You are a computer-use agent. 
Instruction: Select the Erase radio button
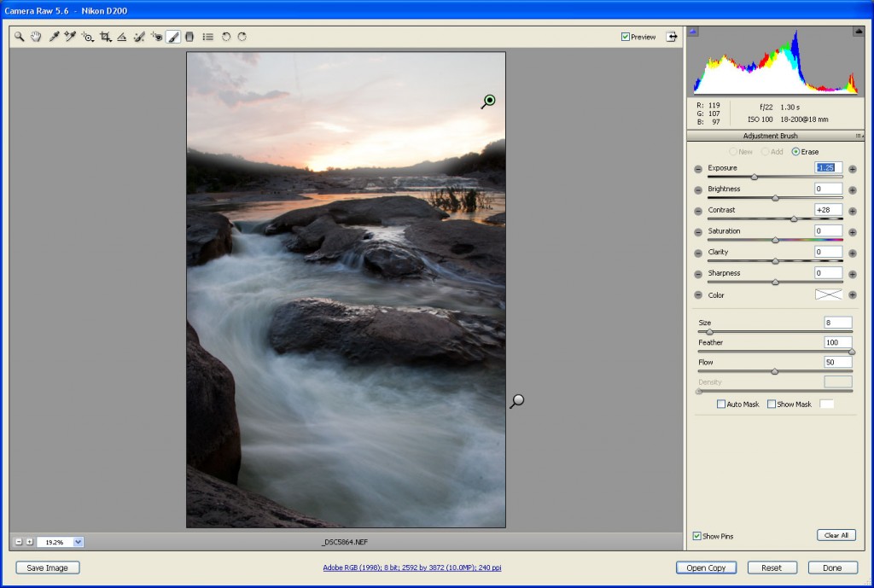[x=795, y=152]
